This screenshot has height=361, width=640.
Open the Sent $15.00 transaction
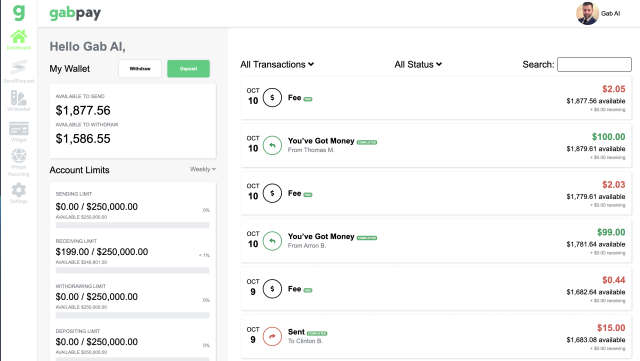pyautogui.click(x=436, y=336)
